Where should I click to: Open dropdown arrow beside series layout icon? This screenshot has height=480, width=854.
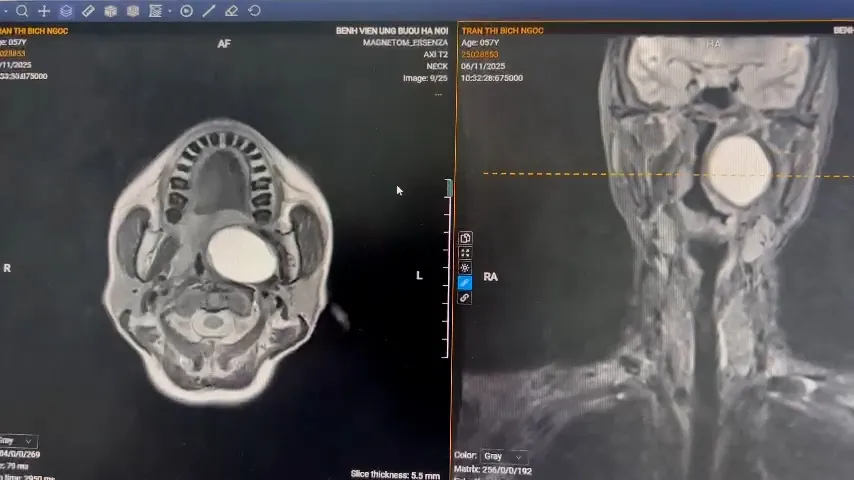[x=169, y=12]
